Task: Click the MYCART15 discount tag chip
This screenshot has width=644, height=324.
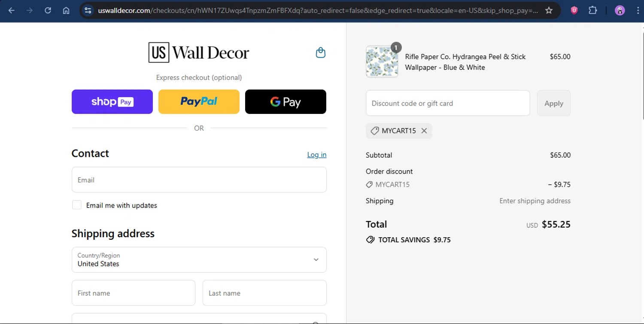Action: tap(399, 131)
